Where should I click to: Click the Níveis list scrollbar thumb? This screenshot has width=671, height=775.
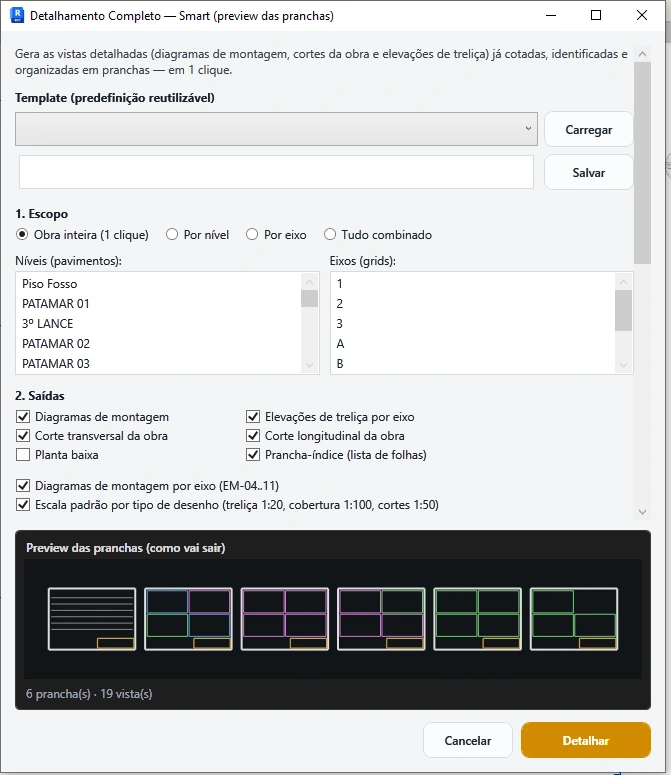click(309, 299)
